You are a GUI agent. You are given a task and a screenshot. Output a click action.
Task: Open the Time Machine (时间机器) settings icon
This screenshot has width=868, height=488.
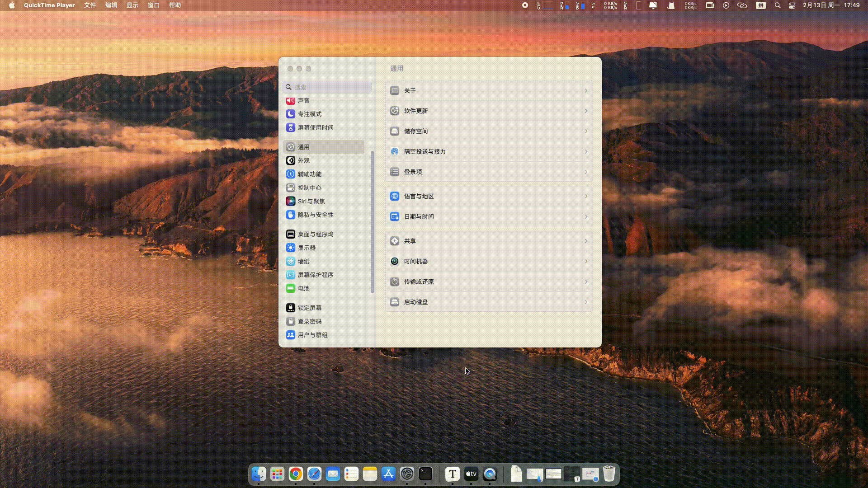pyautogui.click(x=395, y=261)
